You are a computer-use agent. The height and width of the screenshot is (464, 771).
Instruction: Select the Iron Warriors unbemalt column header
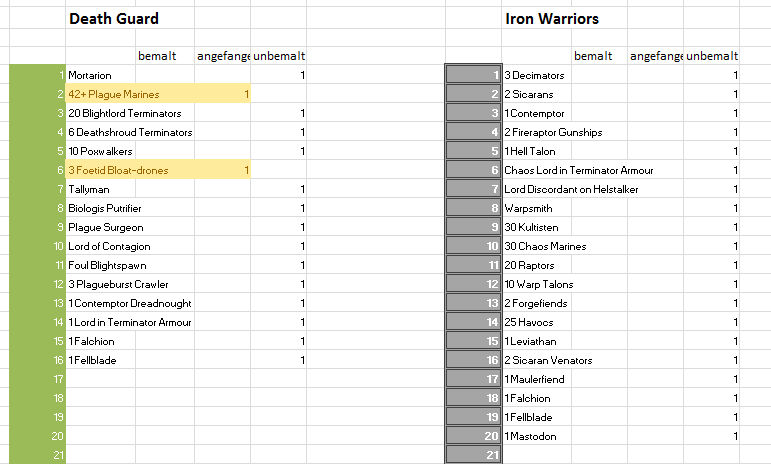[713, 56]
